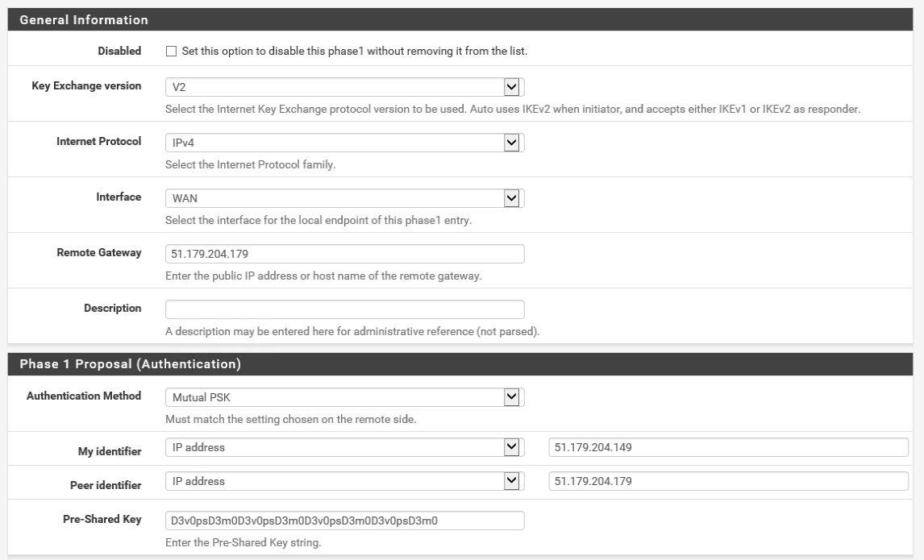Image resolution: width=924 pixels, height=560 pixels.
Task: Click the 'Enter the Pre-Shared Key string' help text
Action: pyautogui.click(x=243, y=542)
